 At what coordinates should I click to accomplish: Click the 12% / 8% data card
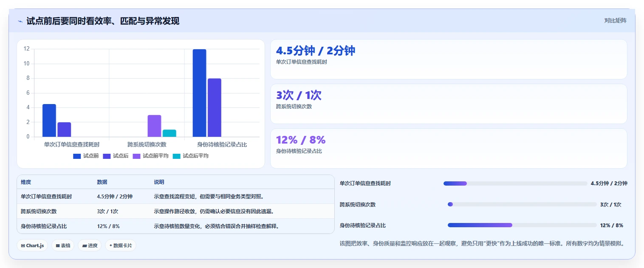pos(449,148)
